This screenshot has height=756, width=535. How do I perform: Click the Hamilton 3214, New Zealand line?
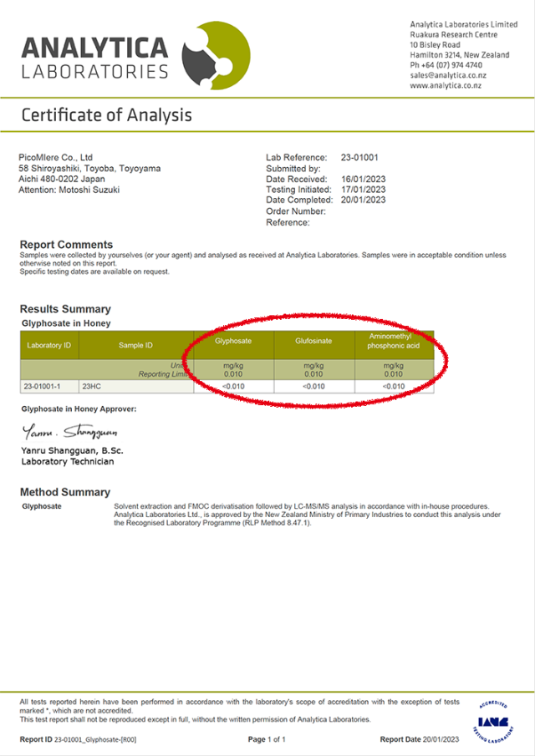[x=459, y=55]
